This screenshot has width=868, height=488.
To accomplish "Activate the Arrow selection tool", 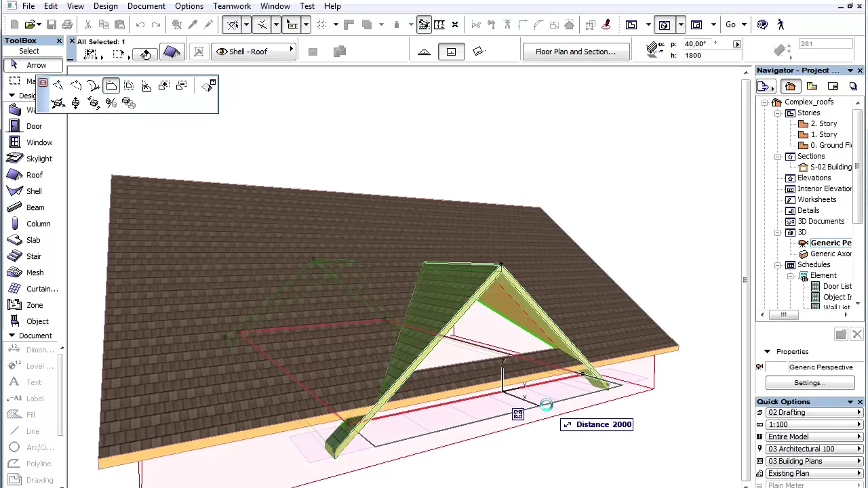I will [x=32, y=65].
